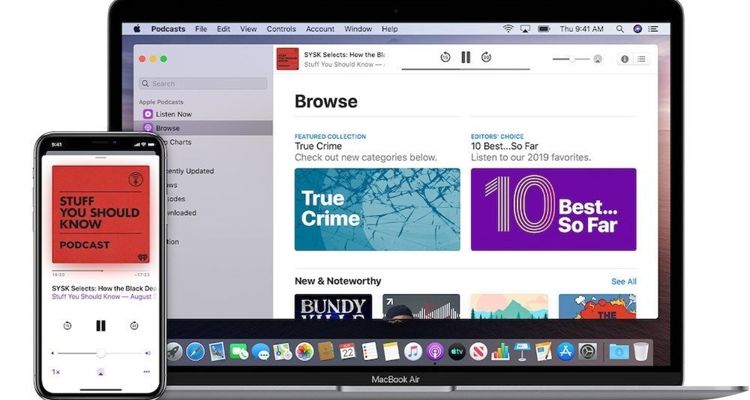Skip back 15 seconds on the iPhone
Screen dimensions: 750x400
(x=67, y=325)
